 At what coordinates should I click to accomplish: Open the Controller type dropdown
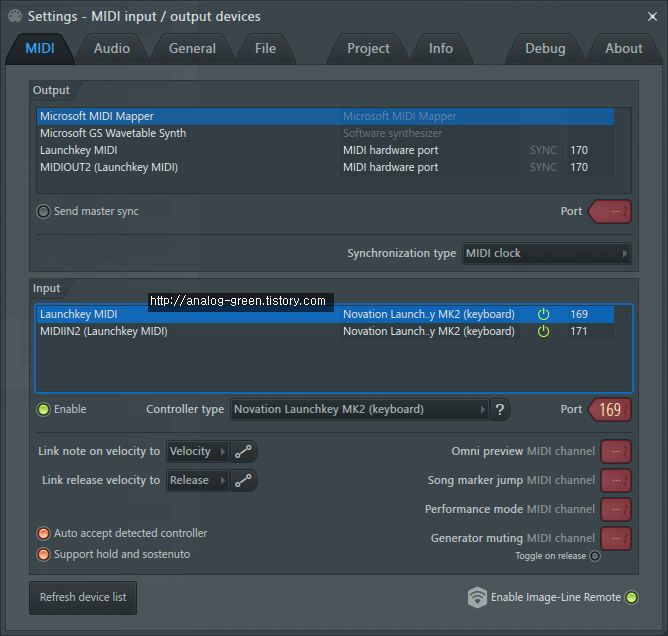[360, 409]
